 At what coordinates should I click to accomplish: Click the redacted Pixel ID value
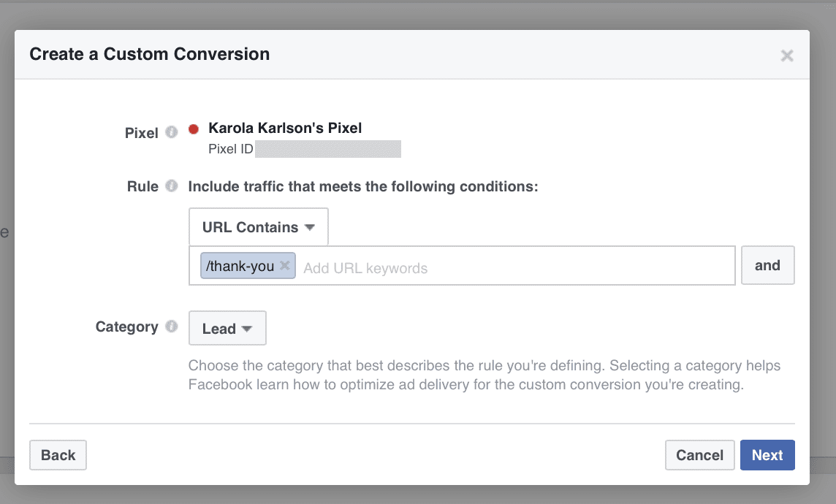[x=329, y=148]
